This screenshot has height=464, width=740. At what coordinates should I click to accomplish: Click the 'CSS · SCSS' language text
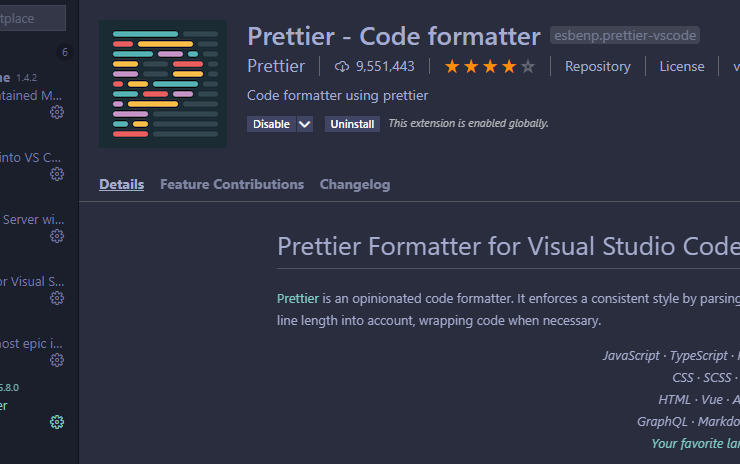(702, 378)
